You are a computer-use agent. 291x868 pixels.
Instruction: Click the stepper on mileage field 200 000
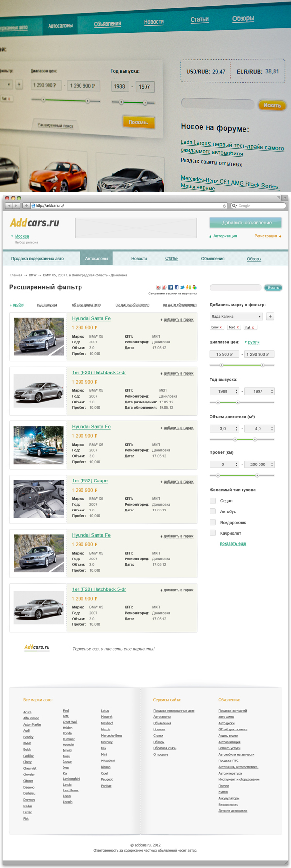click(x=272, y=464)
